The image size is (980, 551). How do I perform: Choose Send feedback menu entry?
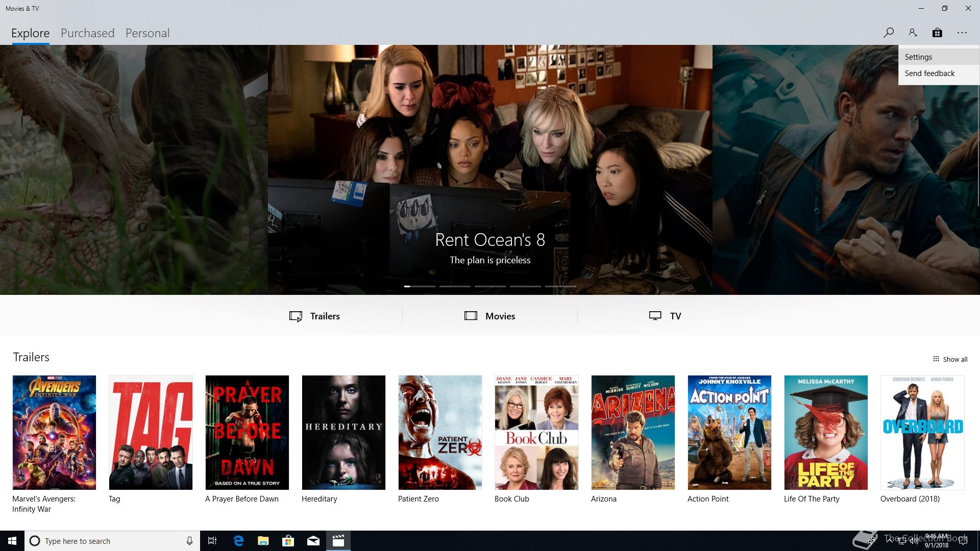coord(939,73)
